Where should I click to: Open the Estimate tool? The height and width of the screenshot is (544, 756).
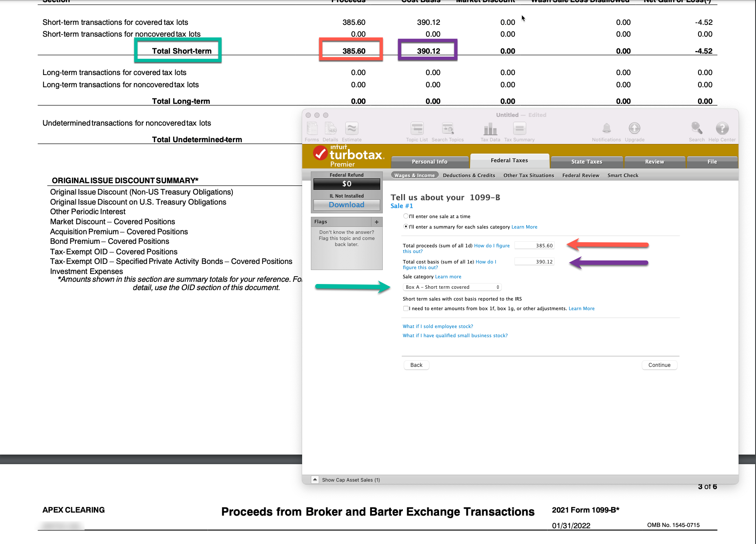tap(351, 130)
